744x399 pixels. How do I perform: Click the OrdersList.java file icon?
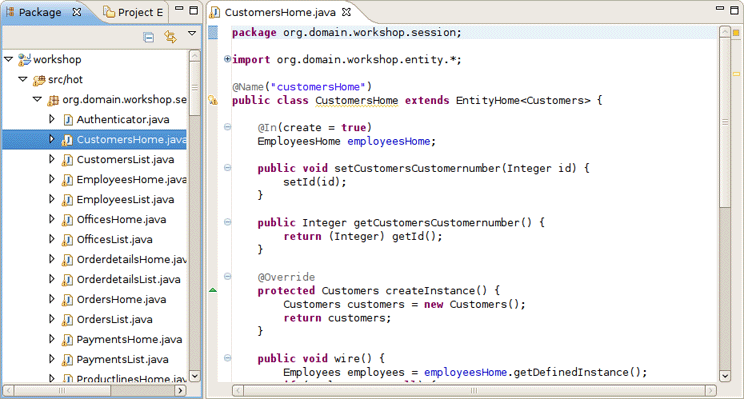point(67,319)
